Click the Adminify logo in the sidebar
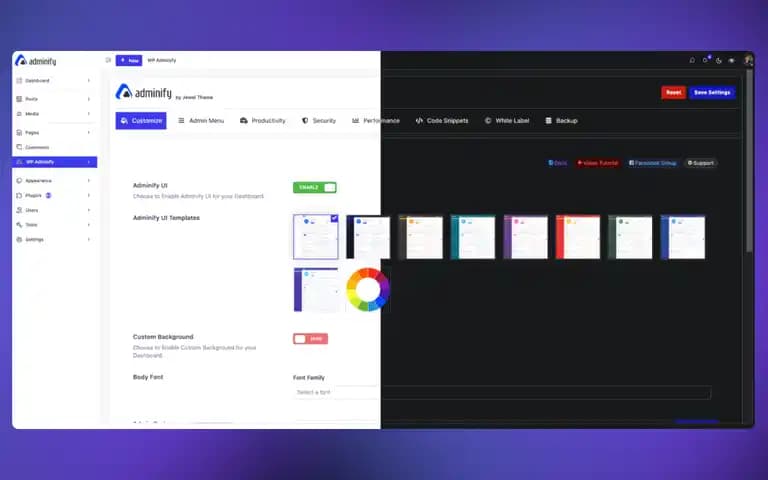768x480 pixels. pyautogui.click(x=35, y=61)
